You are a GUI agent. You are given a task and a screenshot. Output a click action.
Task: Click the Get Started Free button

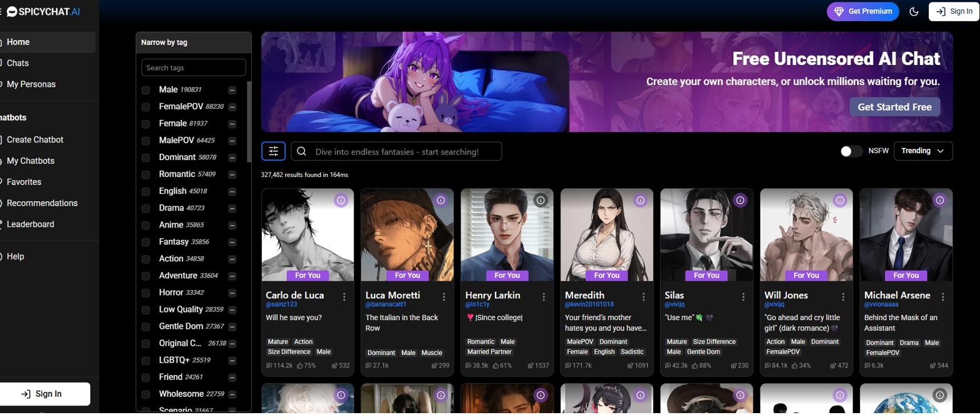[x=894, y=107]
